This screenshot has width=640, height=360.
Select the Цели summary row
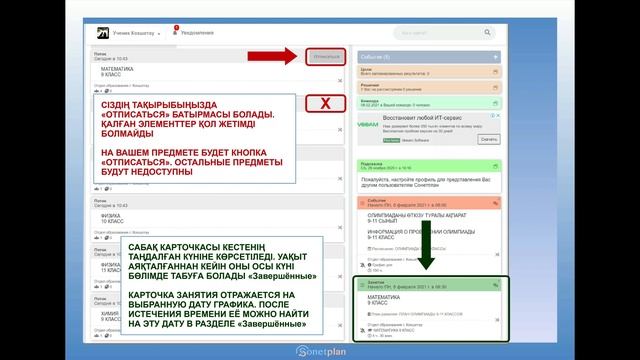pyautogui.click(x=429, y=72)
